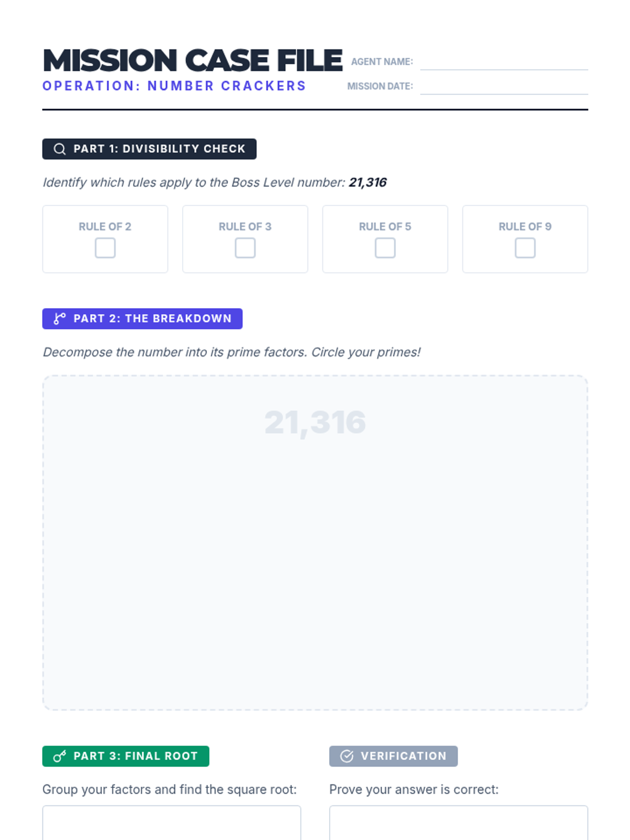This screenshot has height=840, width=630.
Task: Click the branch icon in Part 2 header
Action: pyautogui.click(x=60, y=319)
